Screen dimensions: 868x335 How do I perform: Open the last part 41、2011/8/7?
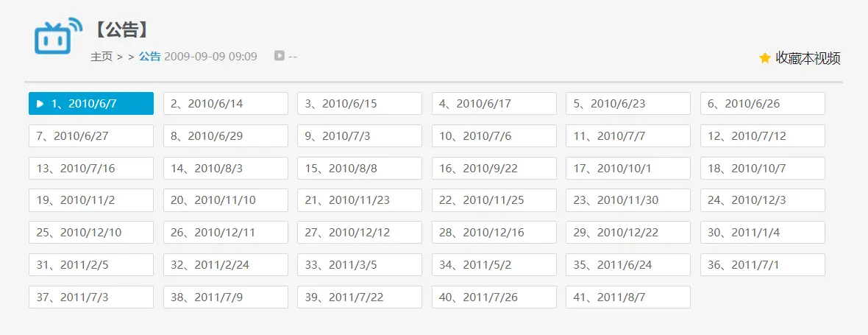627,297
